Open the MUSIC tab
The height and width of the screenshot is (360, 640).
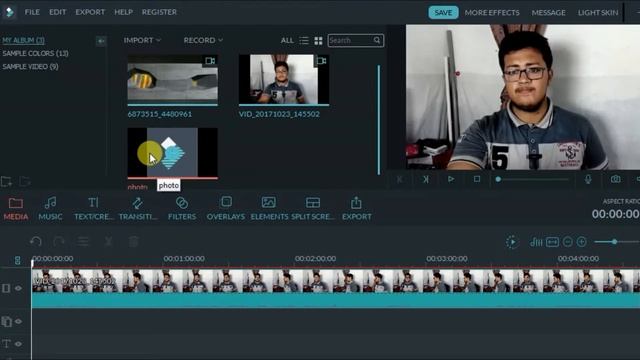click(x=50, y=209)
